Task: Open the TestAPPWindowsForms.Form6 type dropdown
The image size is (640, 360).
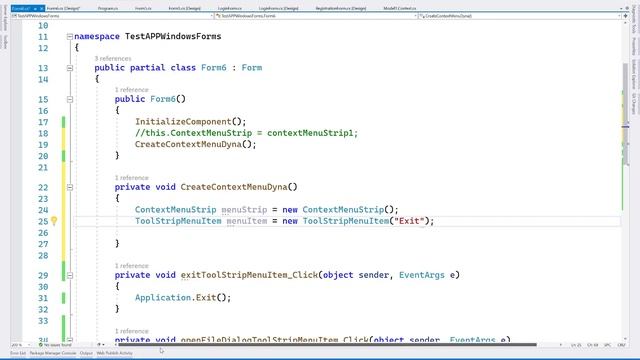Action: click(316, 16)
